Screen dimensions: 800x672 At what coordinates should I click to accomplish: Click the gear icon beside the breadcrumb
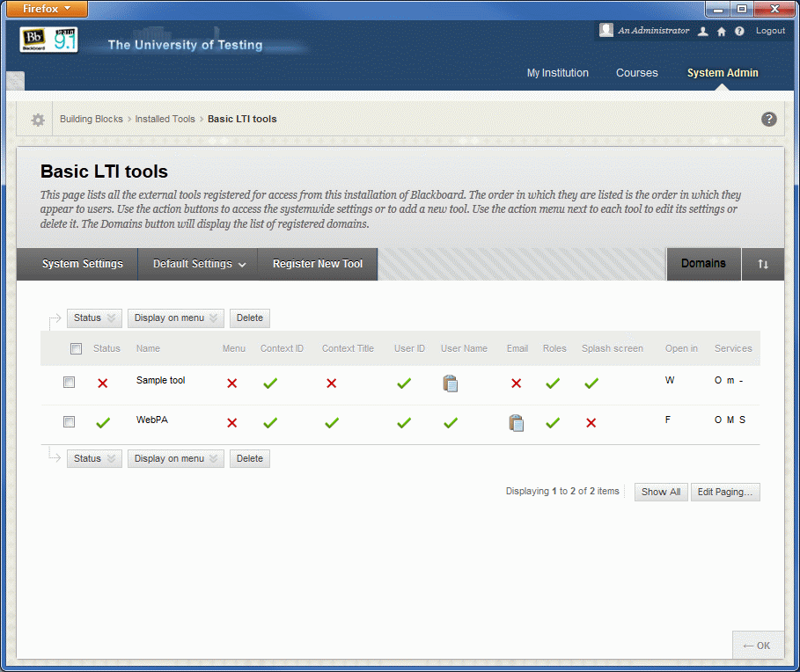point(35,119)
